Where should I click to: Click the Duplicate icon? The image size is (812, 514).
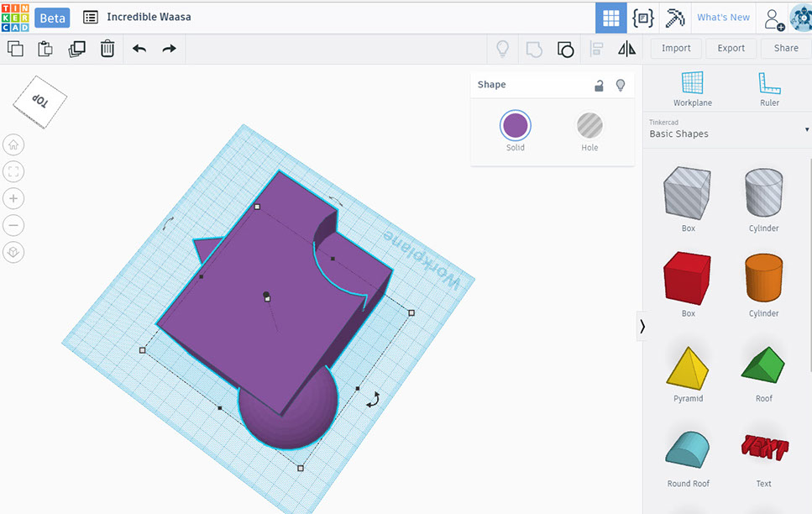[76, 49]
